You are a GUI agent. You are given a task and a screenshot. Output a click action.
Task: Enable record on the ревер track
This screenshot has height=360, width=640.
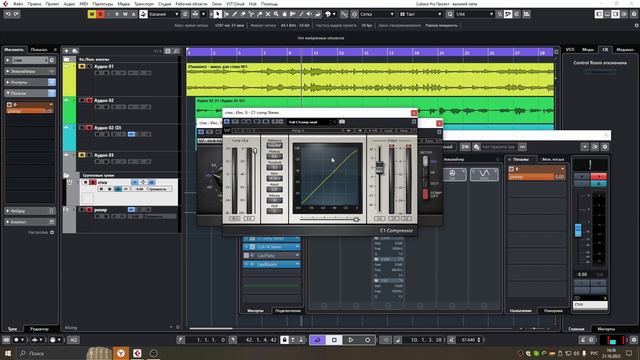(x=89, y=210)
